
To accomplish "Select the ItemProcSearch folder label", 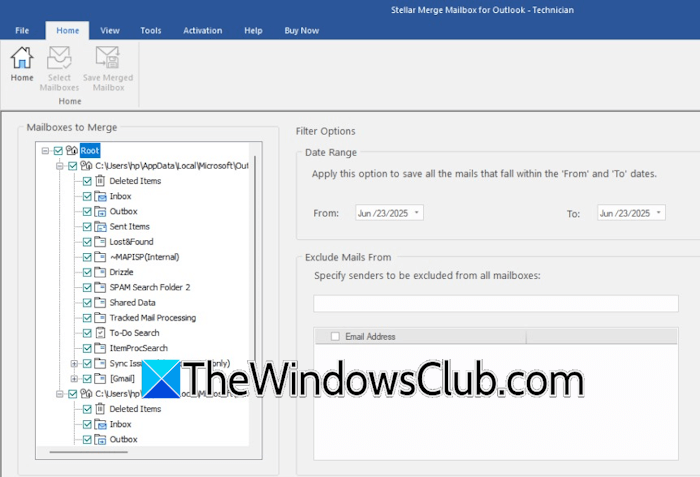I will (139, 348).
